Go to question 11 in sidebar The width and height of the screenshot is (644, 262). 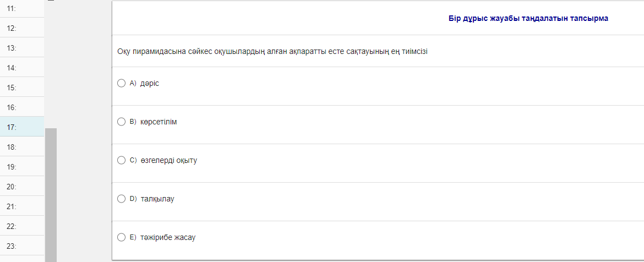21,8
